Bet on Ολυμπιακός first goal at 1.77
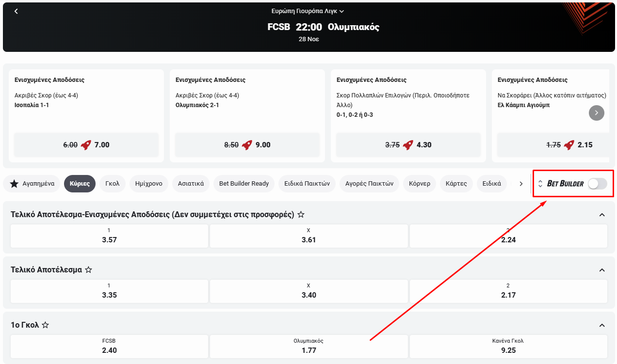The height and width of the screenshot is (364, 617). click(x=308, y=346)
